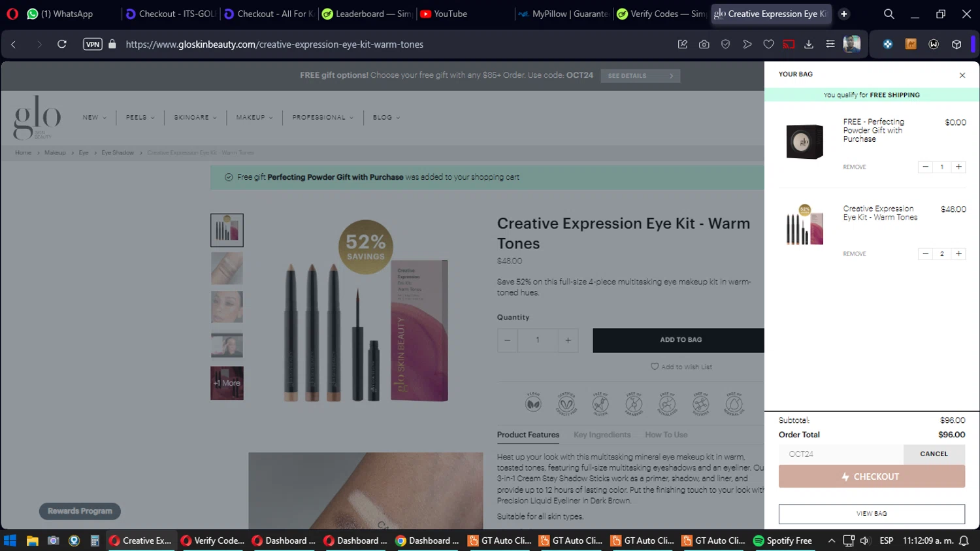The image size is (980, 551).
Task: Open File Explorer from the taskbar
Action: pyautogui.click(x=32, y=541)
